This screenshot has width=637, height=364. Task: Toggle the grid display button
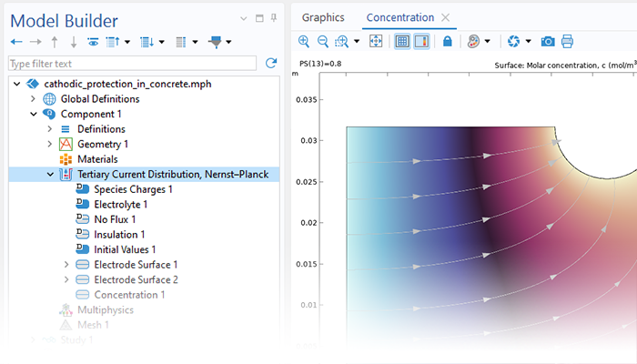coord(402,42)
